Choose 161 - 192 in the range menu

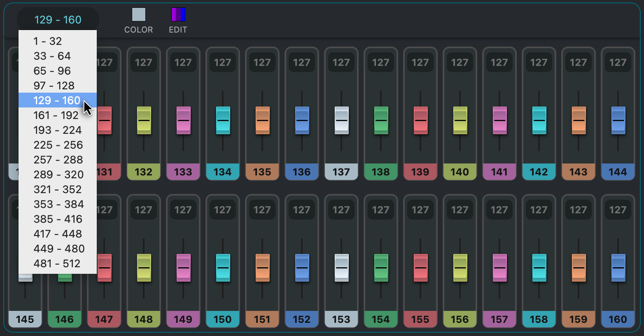(56, 115)
